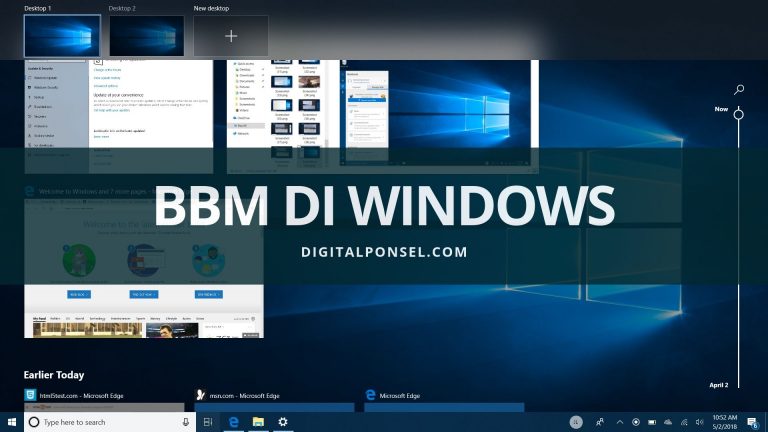Open html5test.com Microsoft Edge activity
Screen dimensions: 768x432
tap(104, 396)
